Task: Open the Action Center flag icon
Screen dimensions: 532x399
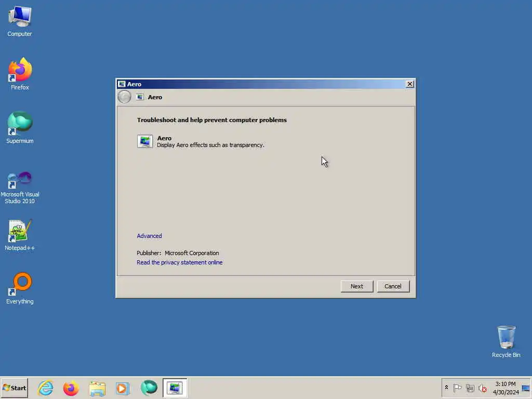Action: [457, 388]
